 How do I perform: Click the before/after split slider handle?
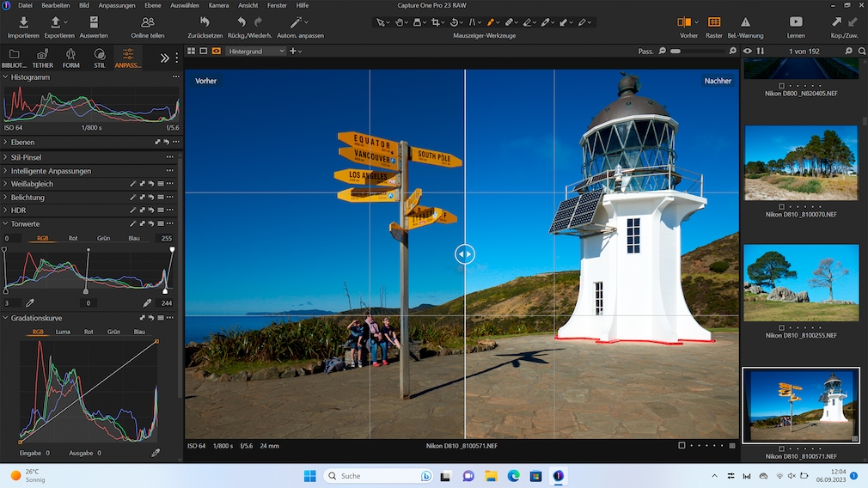(464, 253)
